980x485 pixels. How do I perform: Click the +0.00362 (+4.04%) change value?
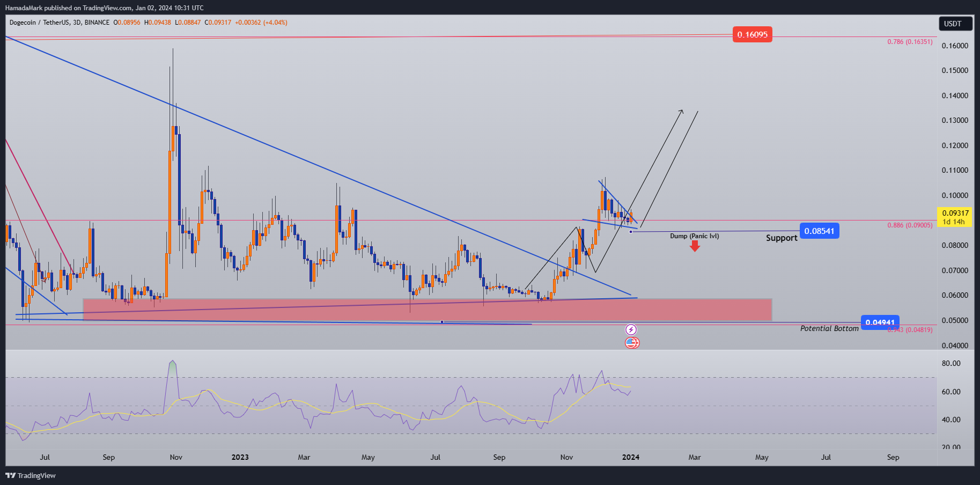pos(261,23)
